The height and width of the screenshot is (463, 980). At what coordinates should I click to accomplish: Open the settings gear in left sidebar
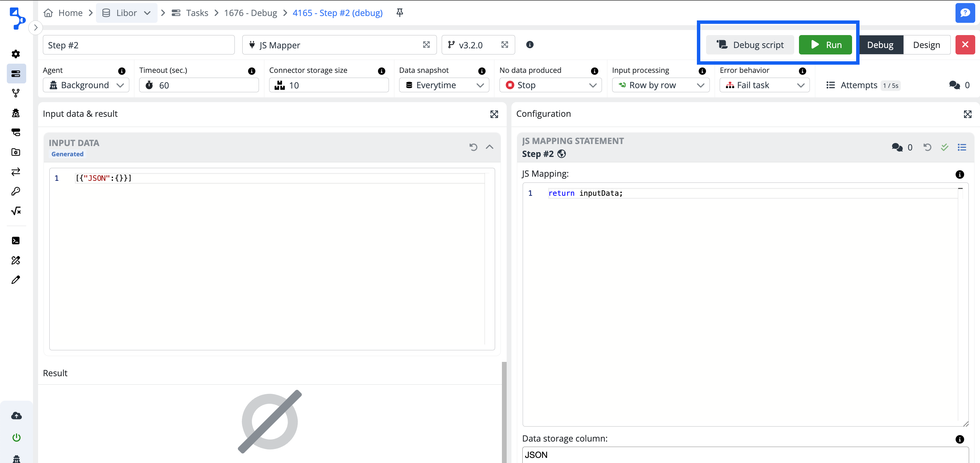[x=16, y=54]
